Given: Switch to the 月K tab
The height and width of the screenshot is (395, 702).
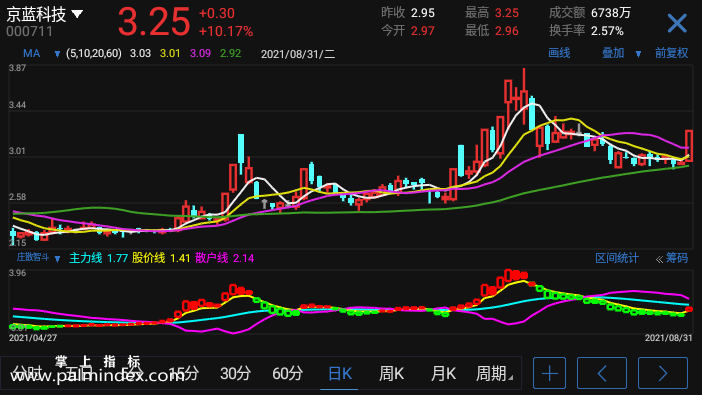Looking at the screenshot, I should (x=443, y=373).
